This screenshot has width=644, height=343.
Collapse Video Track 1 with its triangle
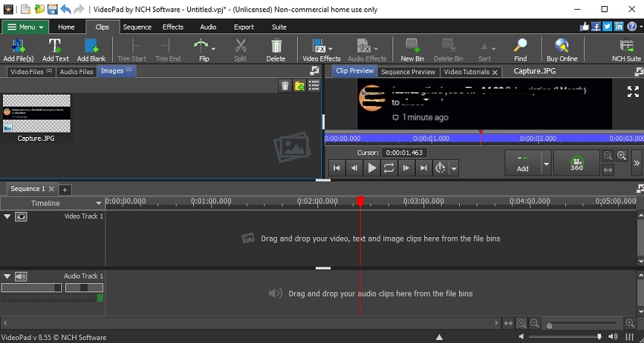pos(7,217)
